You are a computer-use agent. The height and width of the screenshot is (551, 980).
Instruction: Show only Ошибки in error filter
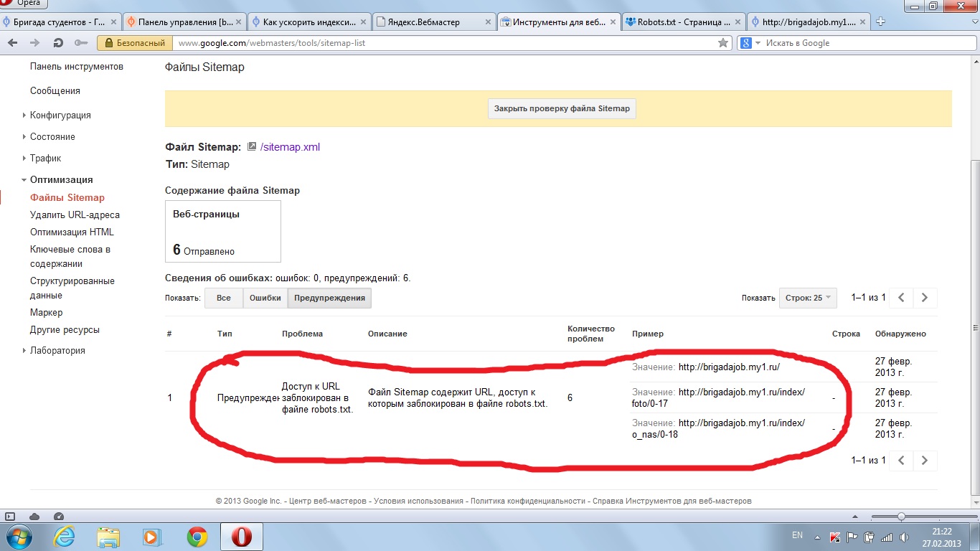[265, 298]
